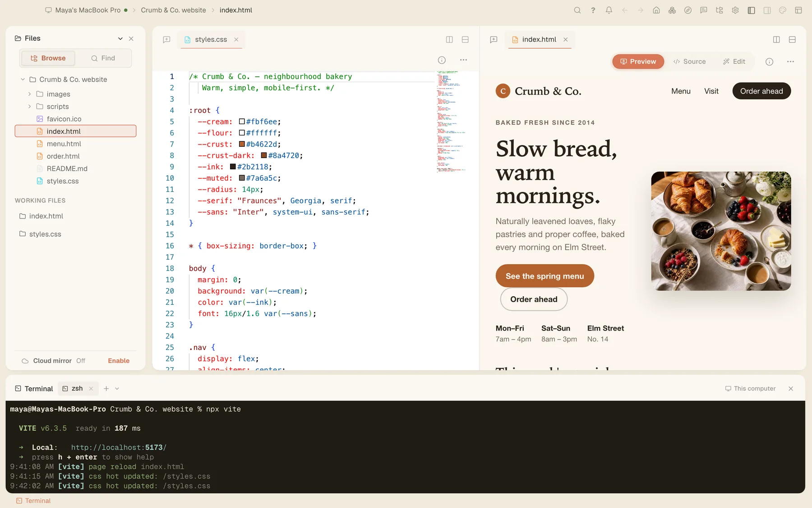Open settings with the gear icon
This screenshot has height=508, width=812.
pyautogui.click(x=735, y=10)
